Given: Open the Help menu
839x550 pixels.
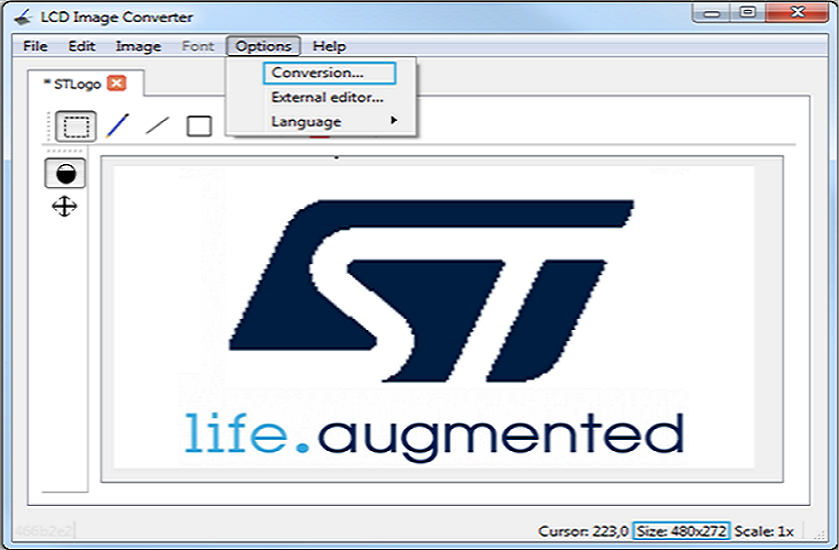Looking at the screenshot, I should [x=329, y=46].
